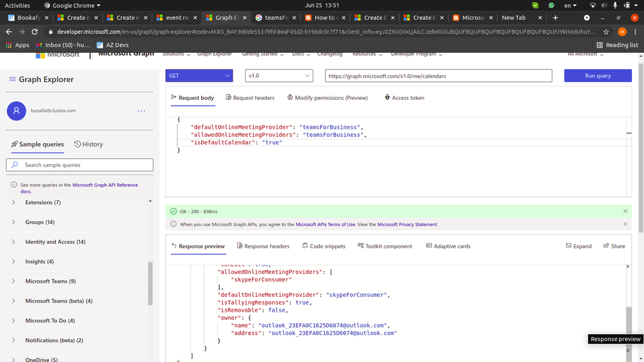This screenshot has width=644, height=362.
Task: Close the Microsoft APIs terms notice
Action: 625,224
